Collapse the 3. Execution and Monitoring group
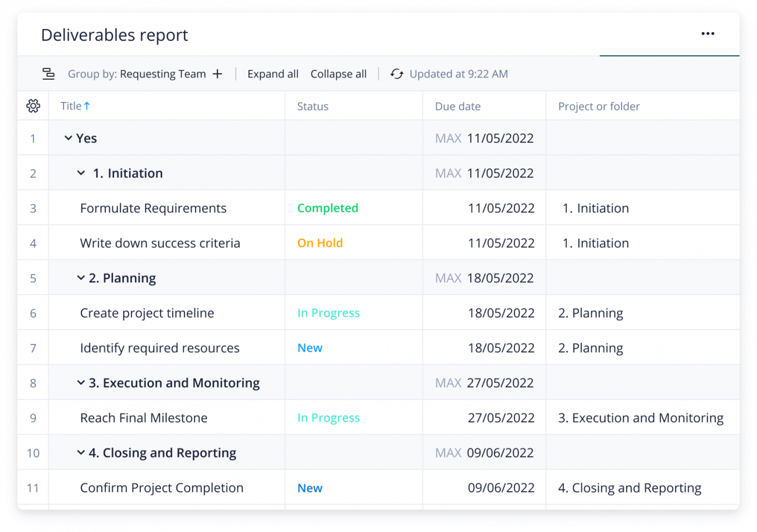Viewport: 757px width, 532px height. 81,382
